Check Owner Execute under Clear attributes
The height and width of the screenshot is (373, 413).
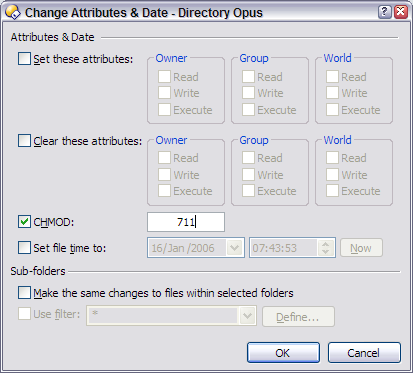(164, 191)
